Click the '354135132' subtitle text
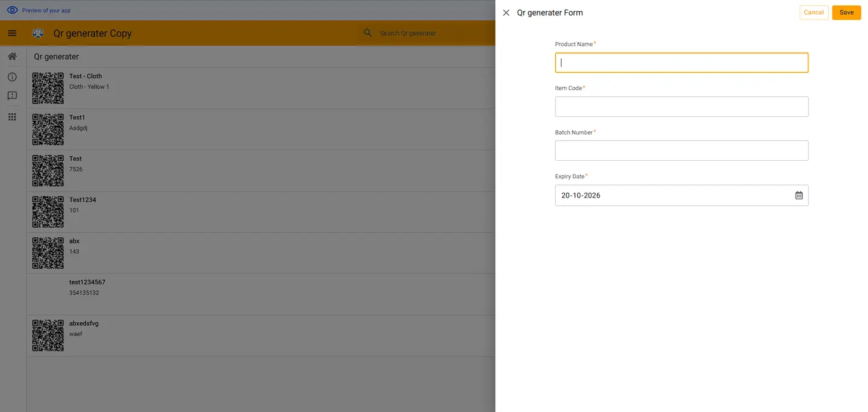The height and width of the screenshot is (412, 868). click(x=84, y=293)
